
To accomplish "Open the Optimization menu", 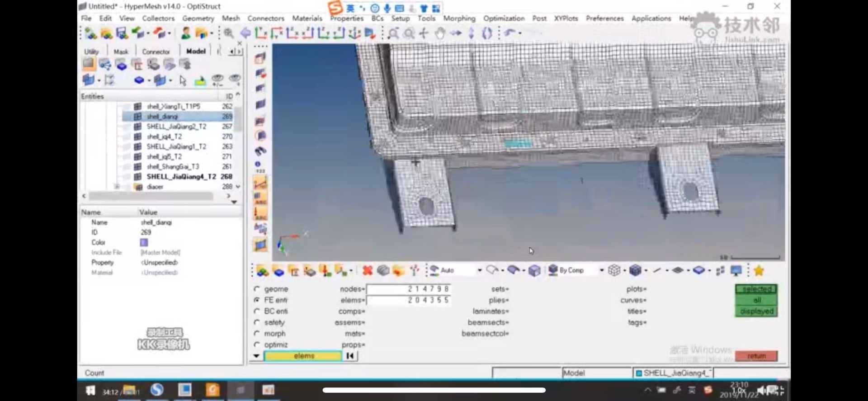I will (504, 18).
